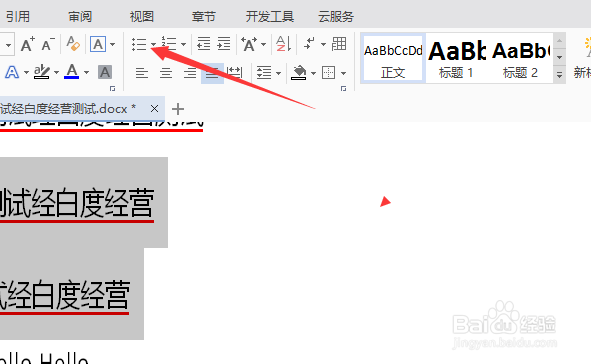Expand the line spacing dropdown arrow
Screen dimensions: 591x364
click(279, 73)
